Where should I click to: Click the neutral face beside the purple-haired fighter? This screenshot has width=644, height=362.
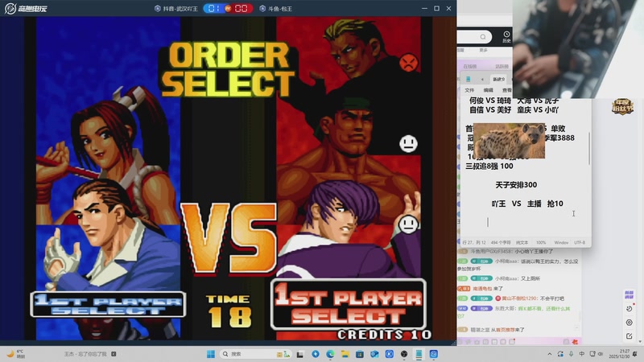408,224
